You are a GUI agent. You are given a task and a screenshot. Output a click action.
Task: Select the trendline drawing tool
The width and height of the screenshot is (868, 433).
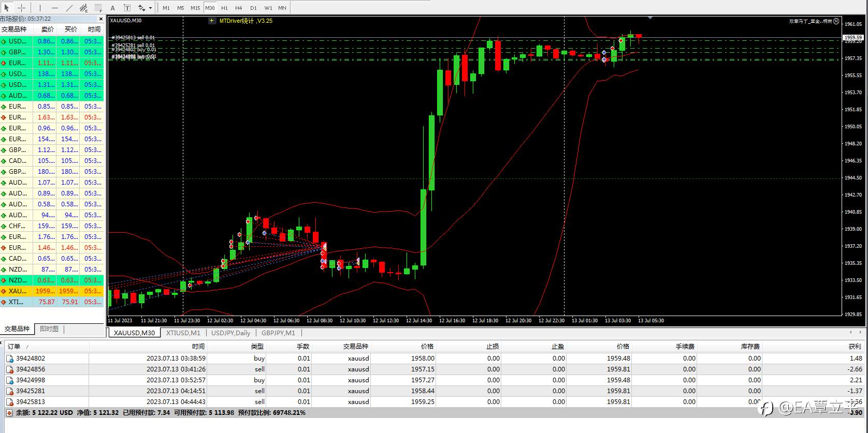click(69, 8)
